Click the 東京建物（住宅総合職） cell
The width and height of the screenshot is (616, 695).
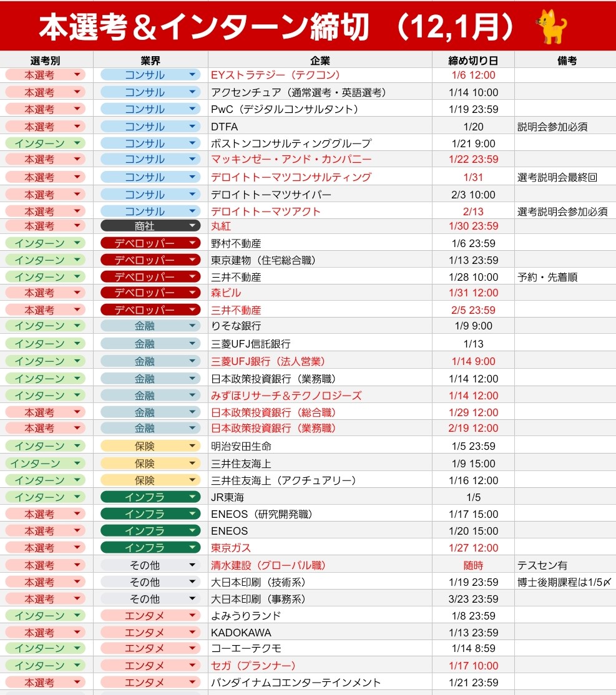point(320,260)
